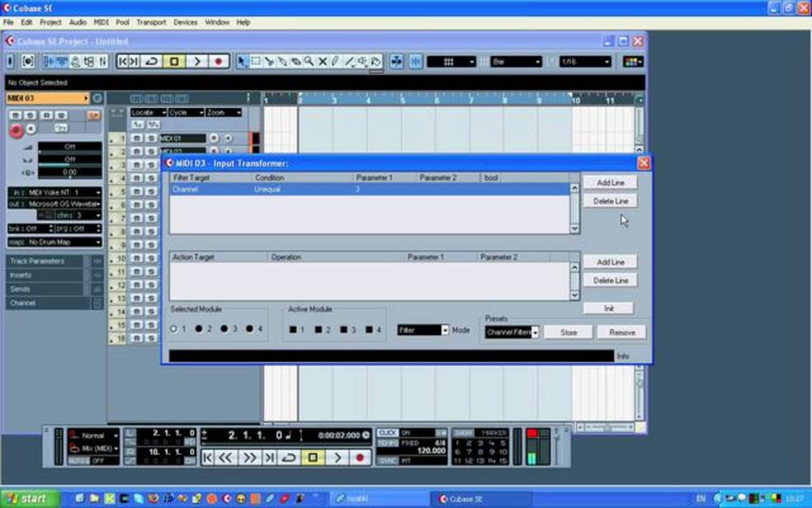Viewport: 812px width, 508px height.
Task: Toggle CLICK metronome on transport panel
Action: (x=387, y=432)
